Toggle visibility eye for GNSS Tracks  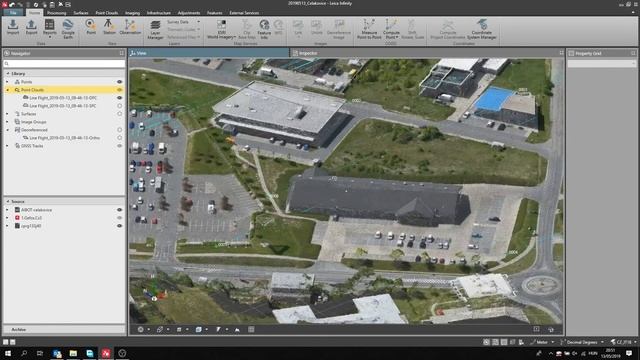pyautogui.click(x=120, y=146)
